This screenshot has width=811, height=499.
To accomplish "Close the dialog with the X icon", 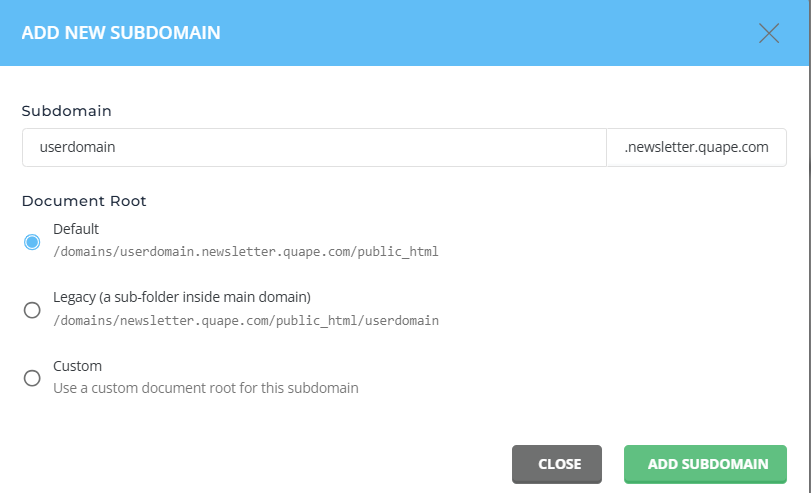I will click(x=769, y=33).
